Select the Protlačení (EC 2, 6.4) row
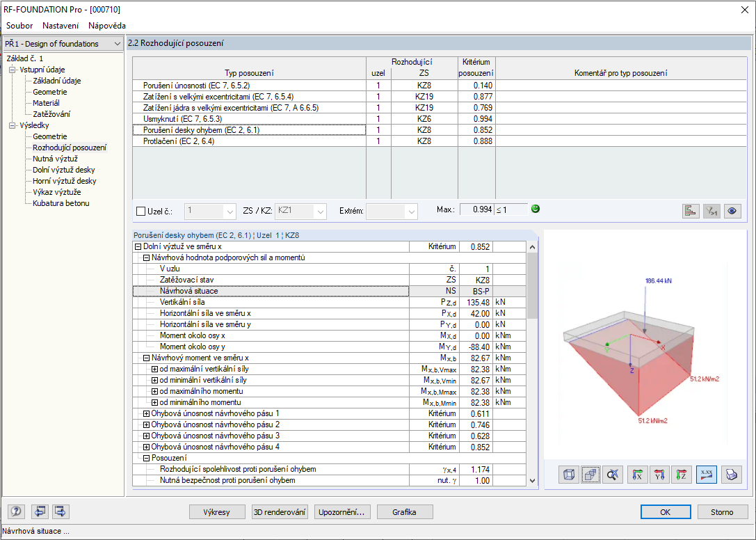This screenshot has height=540, width=756. (x=440, y=141)
